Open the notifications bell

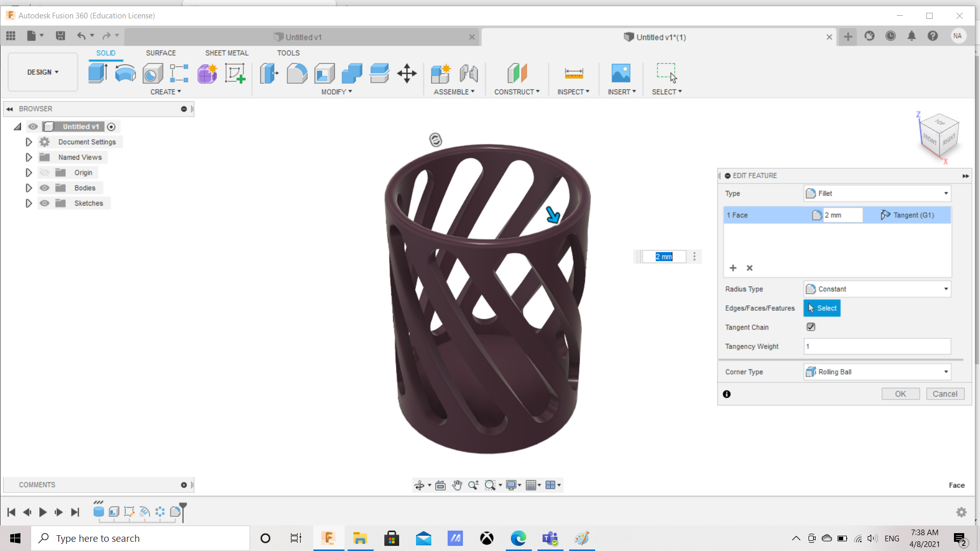click(x=912, y=36)
